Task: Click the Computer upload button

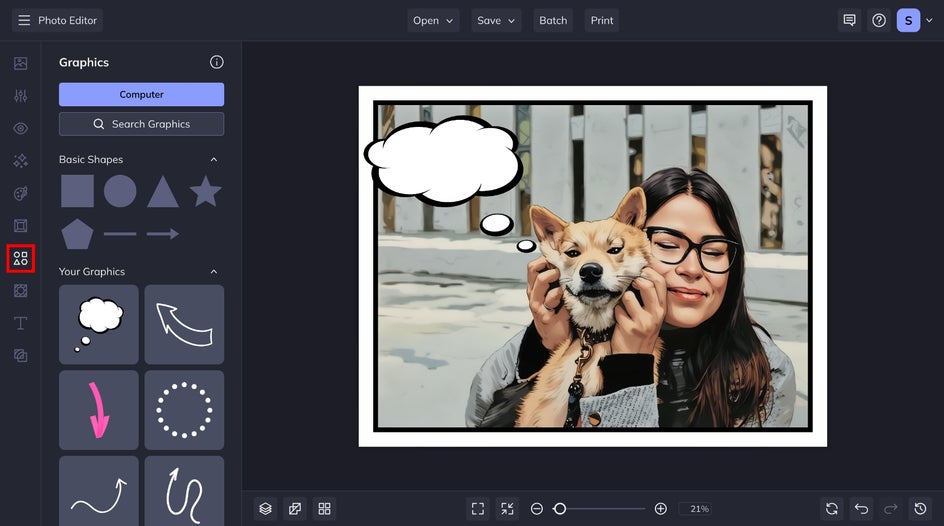Action: pyautogui.click(x=141, y=94)
